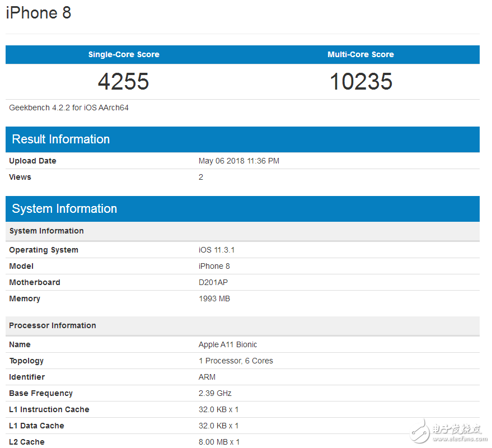Click Geekbench 4.2.2 for iOS AArch64 text
The width and height of the screenshot is (492, 448).
coord(69,108)
